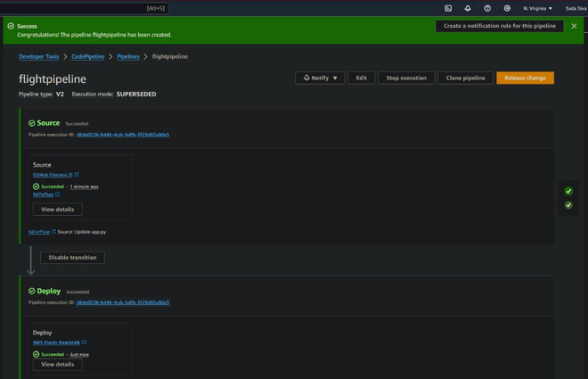Click the Edit pipeline button
Screen dimensions: 588x379
[361, 78]
